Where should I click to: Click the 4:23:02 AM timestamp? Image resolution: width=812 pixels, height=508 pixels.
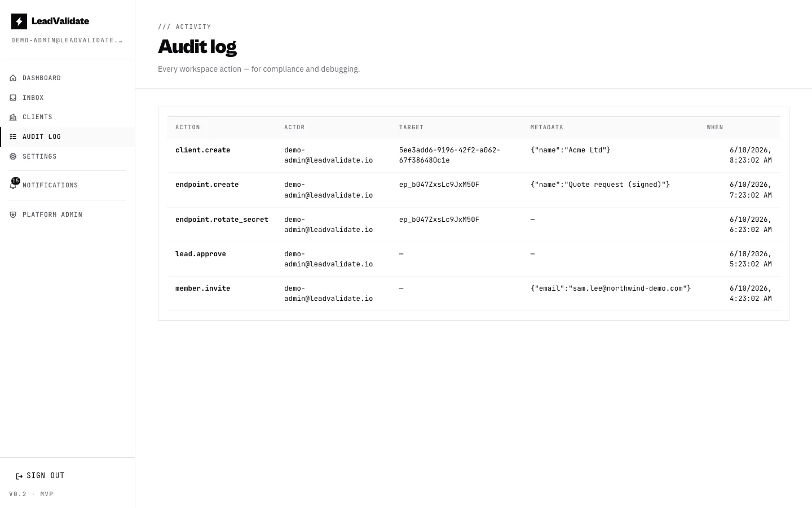click(751, 294)
